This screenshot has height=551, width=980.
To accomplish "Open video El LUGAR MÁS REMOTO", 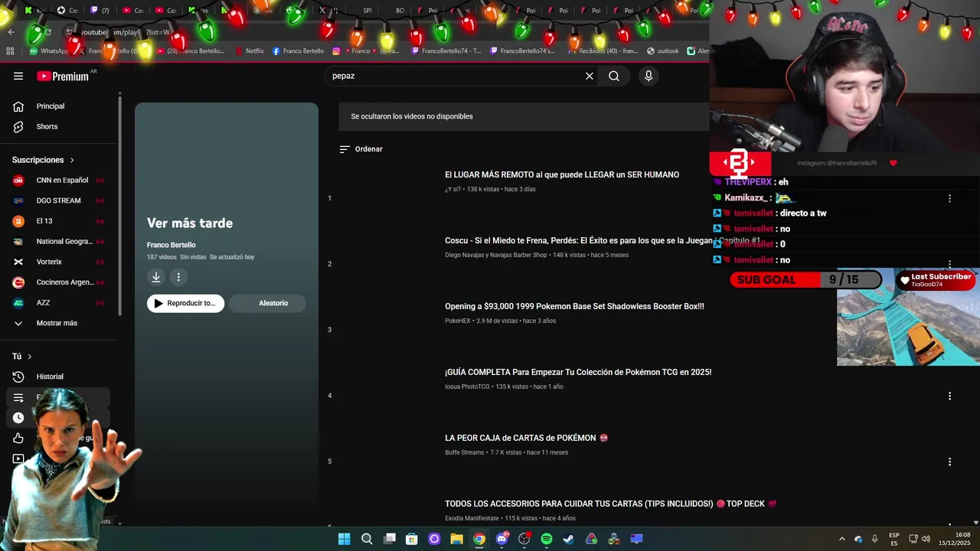I will click(x=562, y=175).
